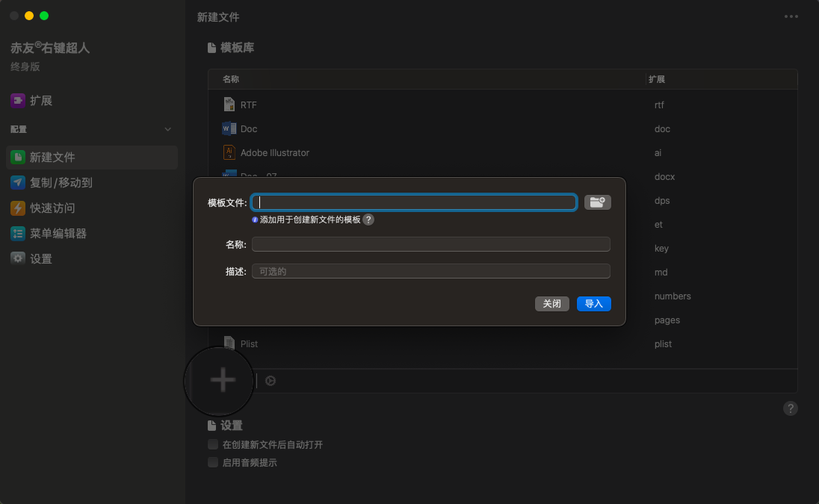Click the Adobe Illustrator file icon
Screen dimensions: 819x504
click(x=229, y=152)
